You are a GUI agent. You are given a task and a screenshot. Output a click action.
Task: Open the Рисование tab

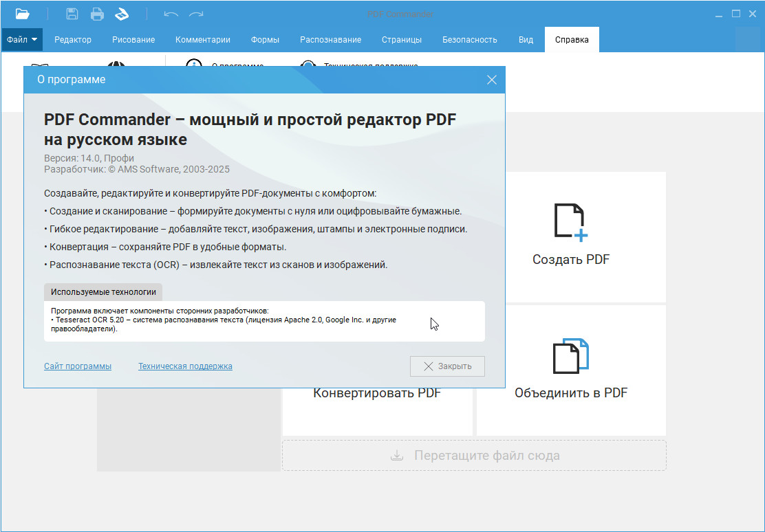[133, 39]
